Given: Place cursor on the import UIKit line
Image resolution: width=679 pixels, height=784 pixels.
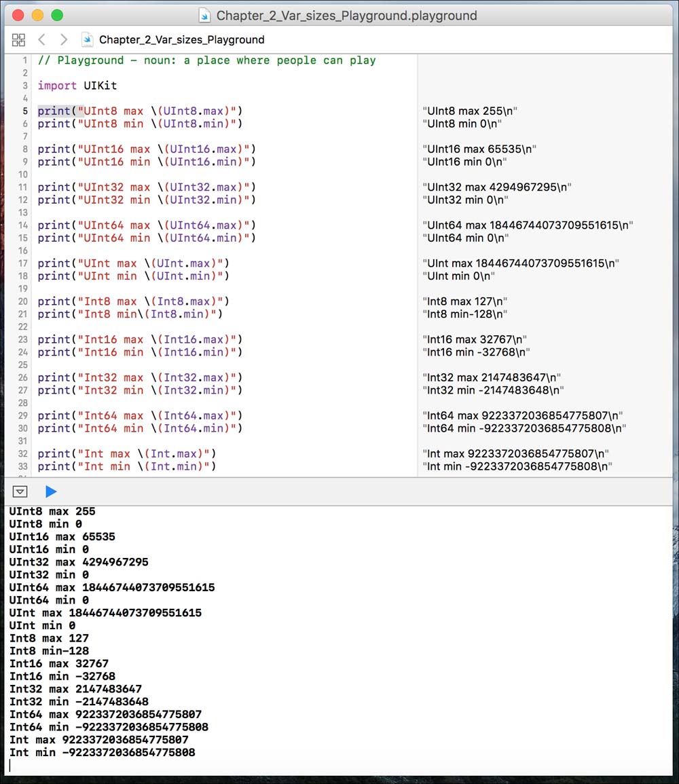Looking at the screenshot, I should pos(77,86).
